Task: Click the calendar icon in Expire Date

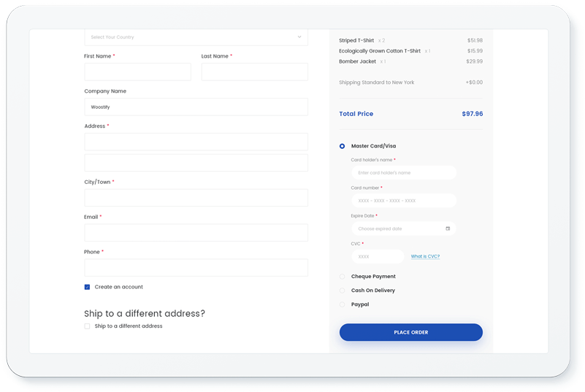Action: tap(448, 228)
